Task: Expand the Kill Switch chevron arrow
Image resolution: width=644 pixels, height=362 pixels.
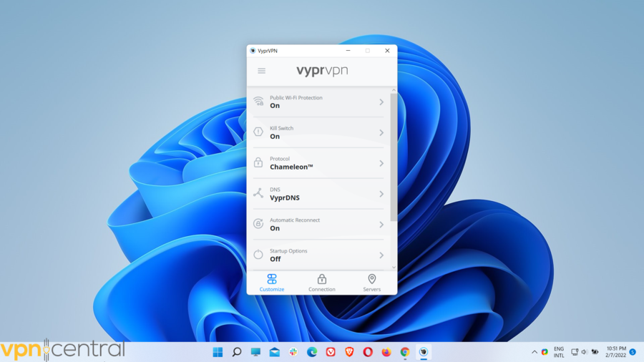Action: tap(381, 133)
